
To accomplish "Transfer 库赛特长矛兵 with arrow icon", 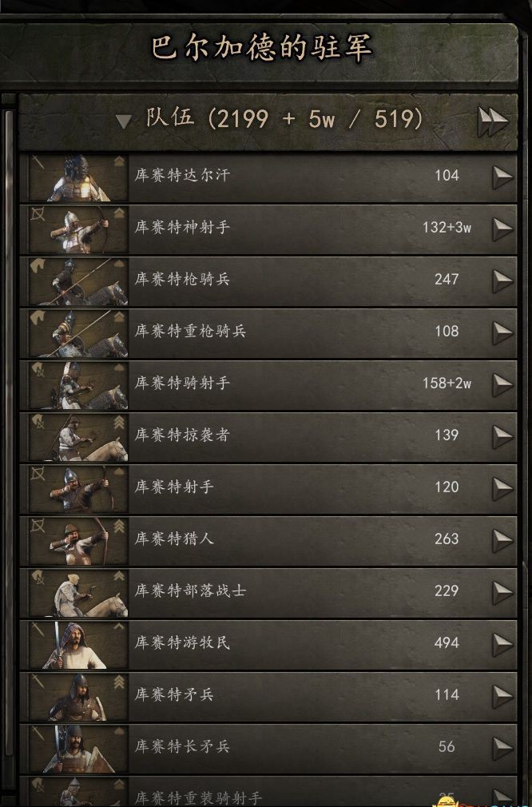I will click(x=502, y=749).
